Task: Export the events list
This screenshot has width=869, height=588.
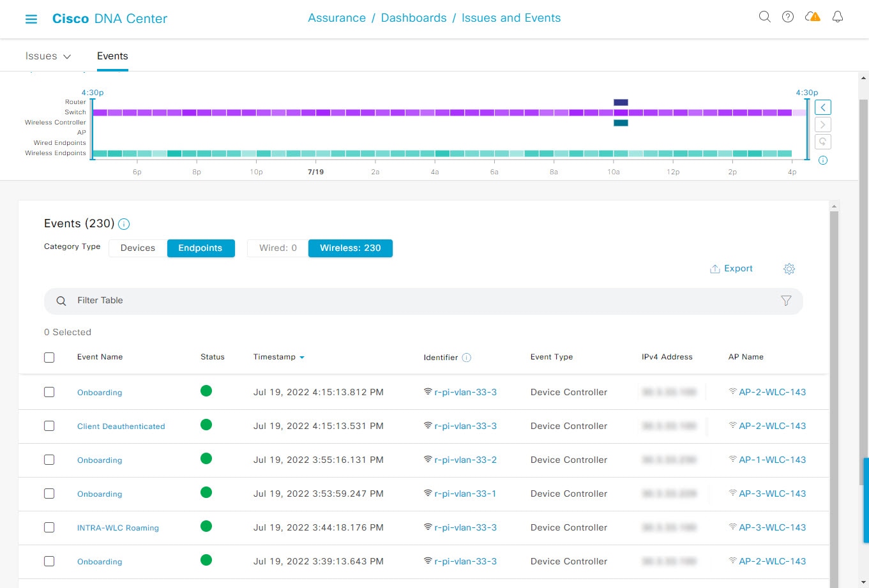Action: click(731, 268)
